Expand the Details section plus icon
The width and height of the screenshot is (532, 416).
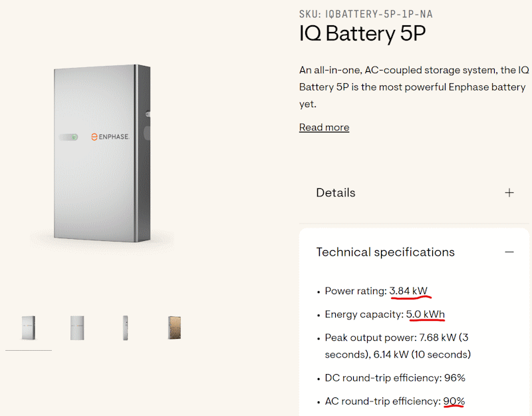click(x=509, y=193)
